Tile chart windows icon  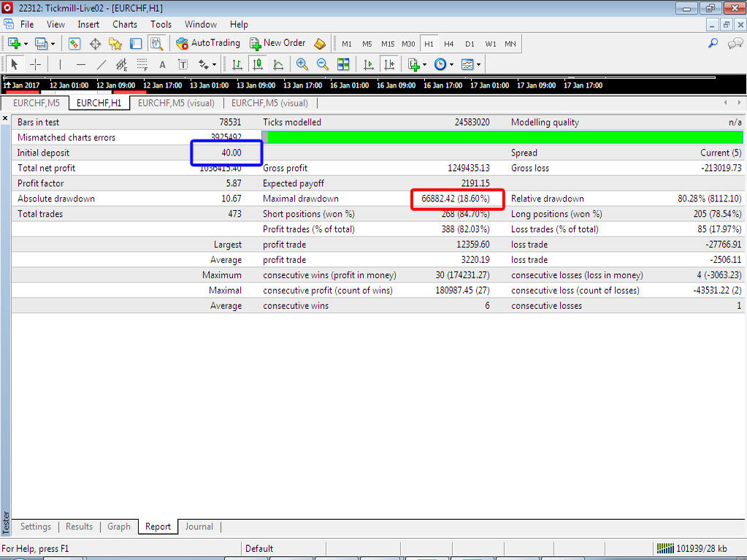point(343,64)
